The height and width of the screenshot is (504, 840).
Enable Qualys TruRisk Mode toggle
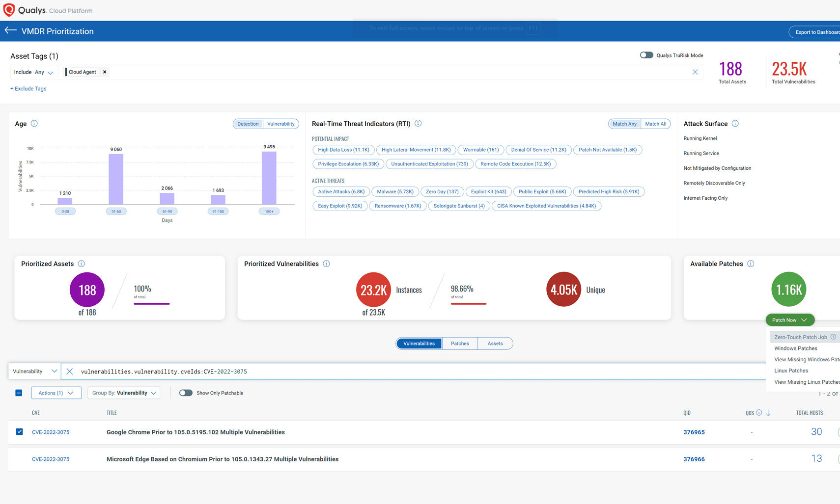tap(646, 55)
